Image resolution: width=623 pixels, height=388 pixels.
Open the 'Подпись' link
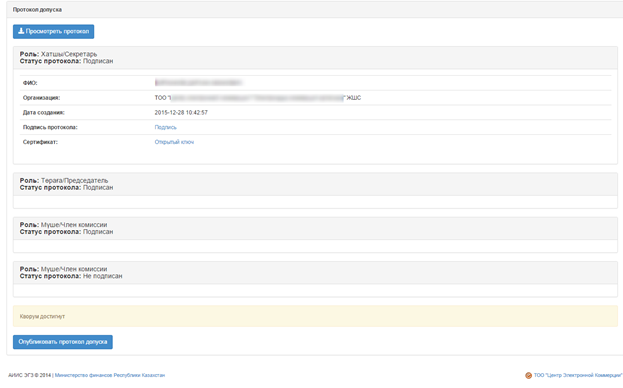pyautogui.click(x=165, y=127)
